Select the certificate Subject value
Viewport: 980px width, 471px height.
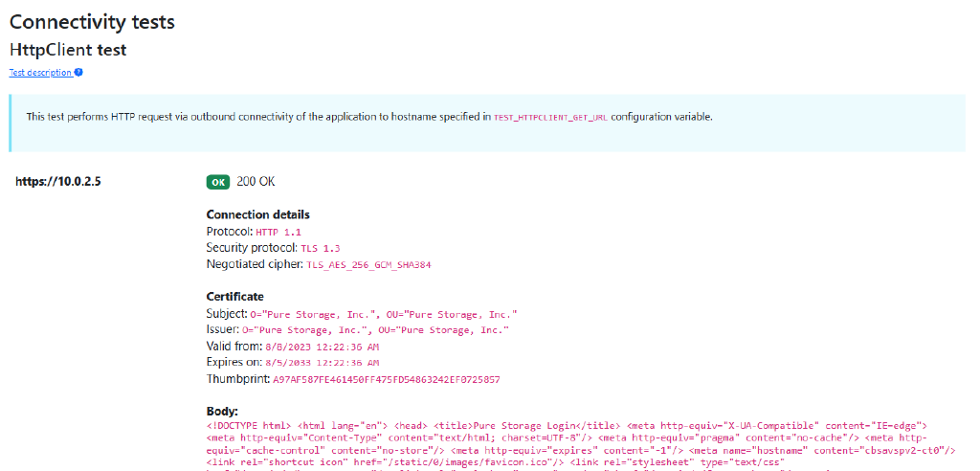[384, 314]
